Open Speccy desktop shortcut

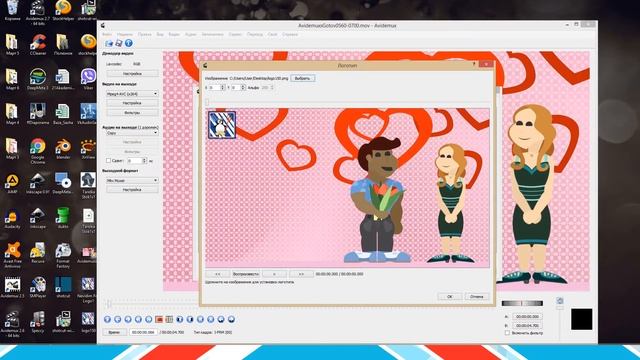(38, 322)
